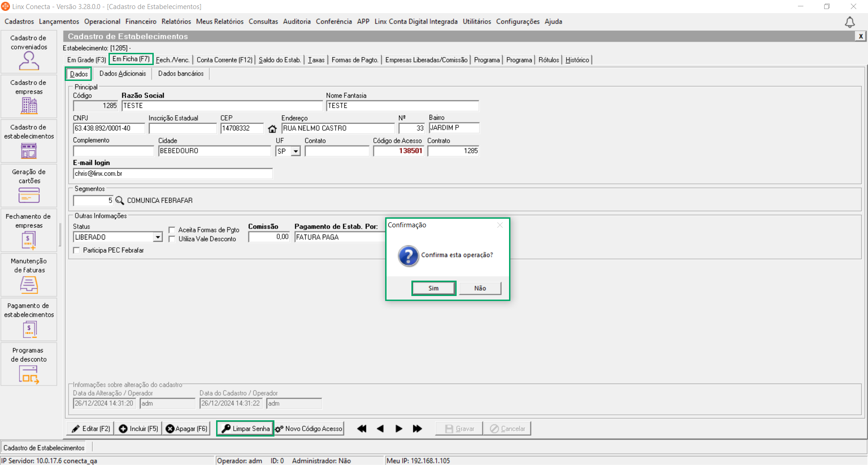Viewport: 868px width, 465px height.
Task: Click Apagar (F6) button
Action: [186, 428]
